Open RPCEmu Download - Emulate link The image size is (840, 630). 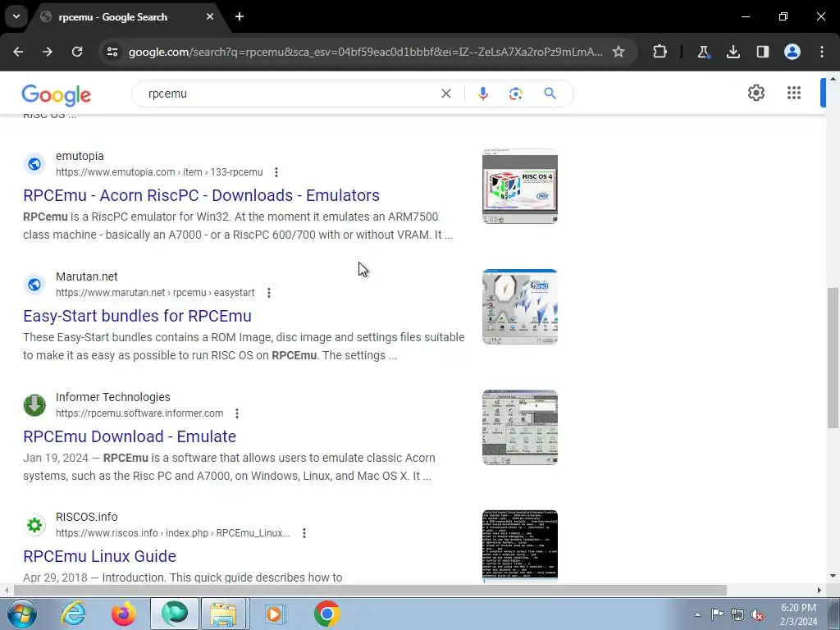pyautogui.click(x=130, y=436)
